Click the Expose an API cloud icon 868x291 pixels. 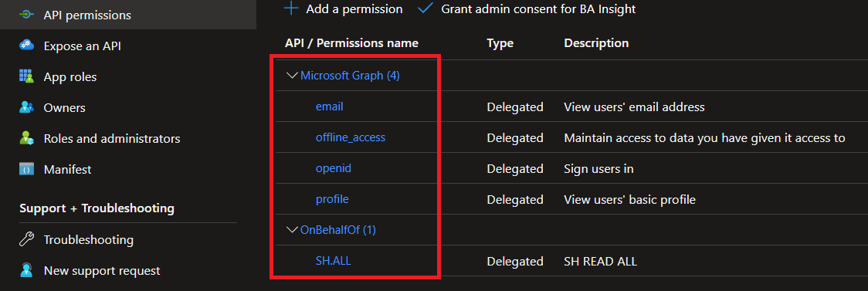pyautogui.click(x=26, y=46)
